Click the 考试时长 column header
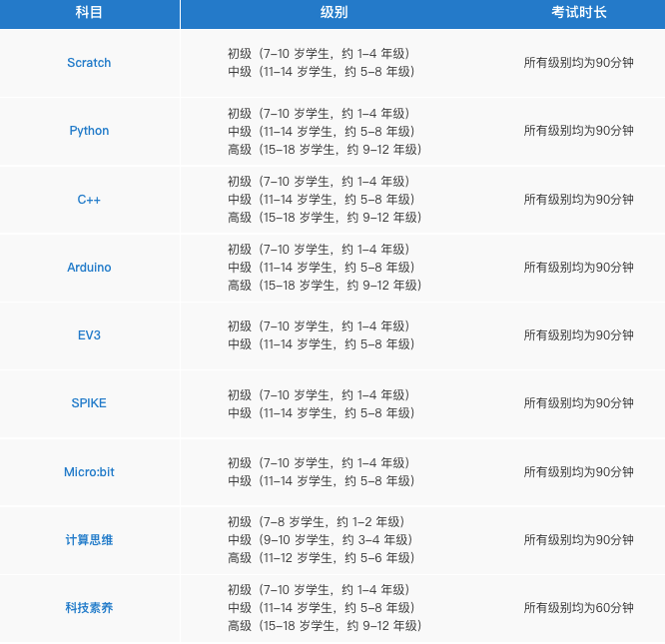Image resolution: width=665 pixels, height=644 pixels. [x=579, y=12]
